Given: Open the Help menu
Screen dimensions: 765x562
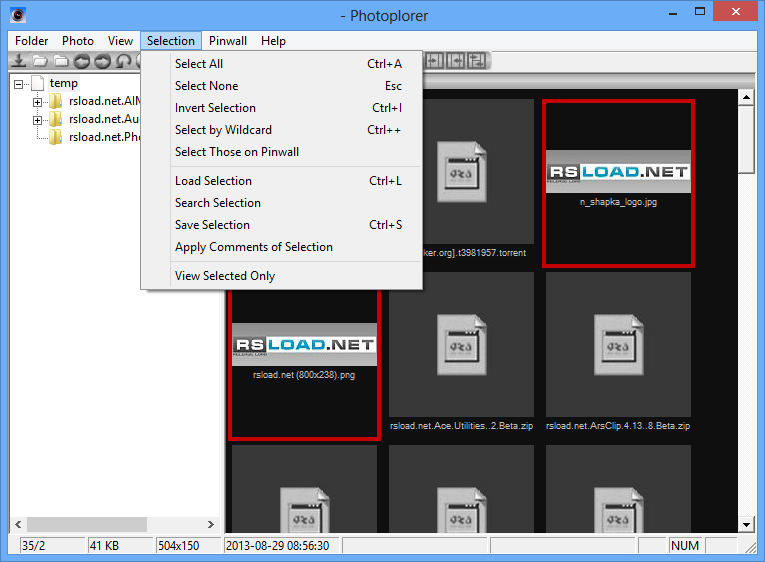Looking at the screenshot, I should click(x=273, y=41).
